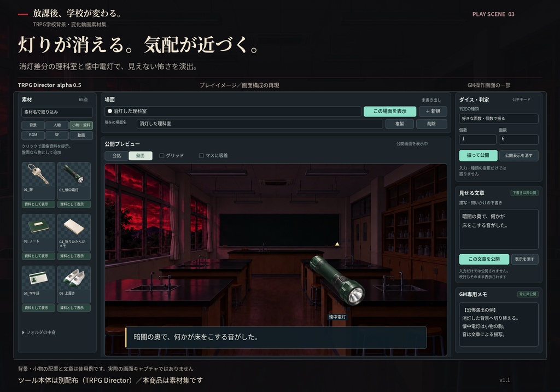560x392 pixels.
Task: Switch to the 人物 asset category
Action: [x=57, y=125]
